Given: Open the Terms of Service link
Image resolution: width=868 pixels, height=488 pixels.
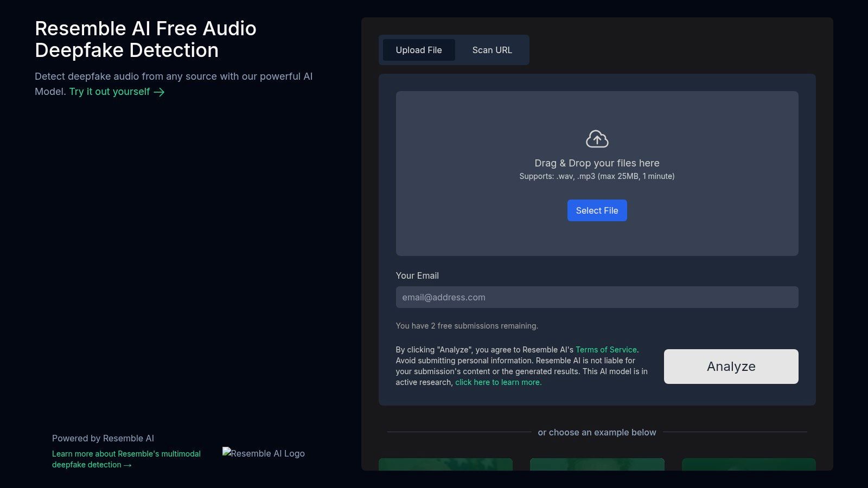Looking at the screenshot, I should click(x=606, y=350).
